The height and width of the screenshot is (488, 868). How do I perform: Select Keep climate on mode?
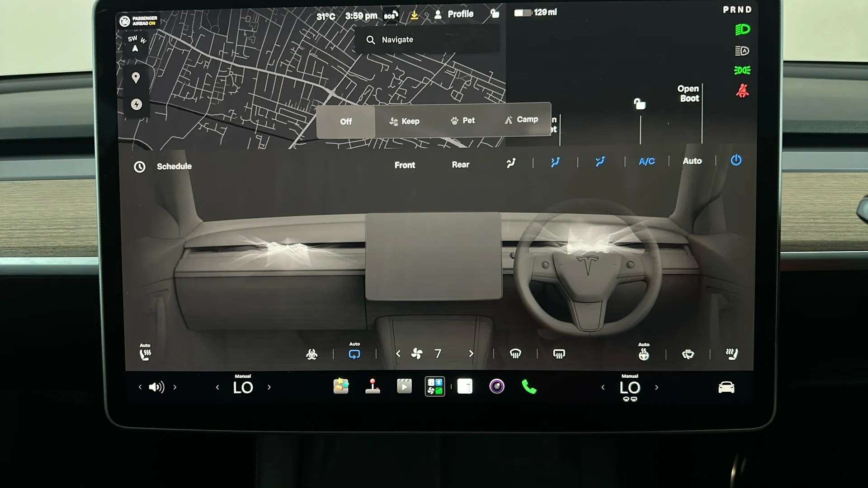(x=404, y=121)
